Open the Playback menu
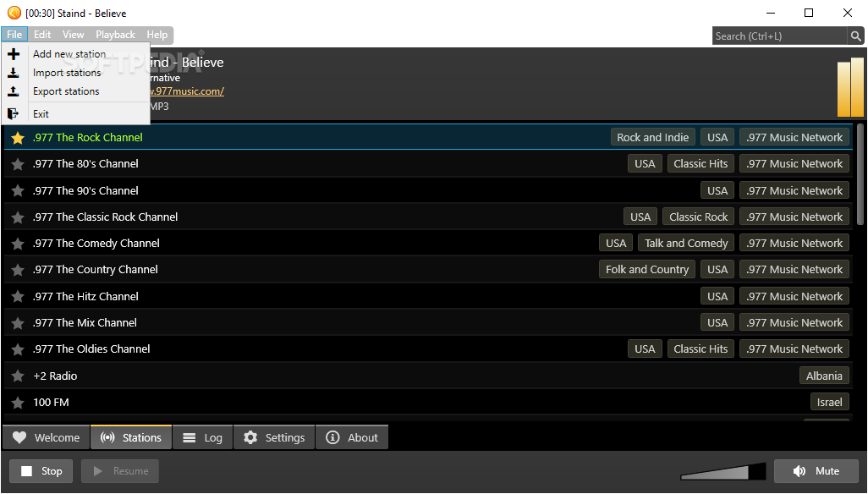Screen dimensions: 868x494 coord(115,35)
